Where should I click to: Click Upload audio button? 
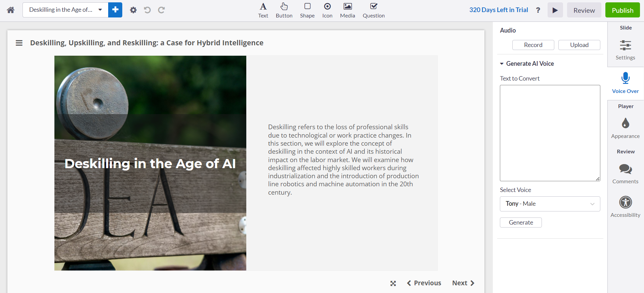579,45
